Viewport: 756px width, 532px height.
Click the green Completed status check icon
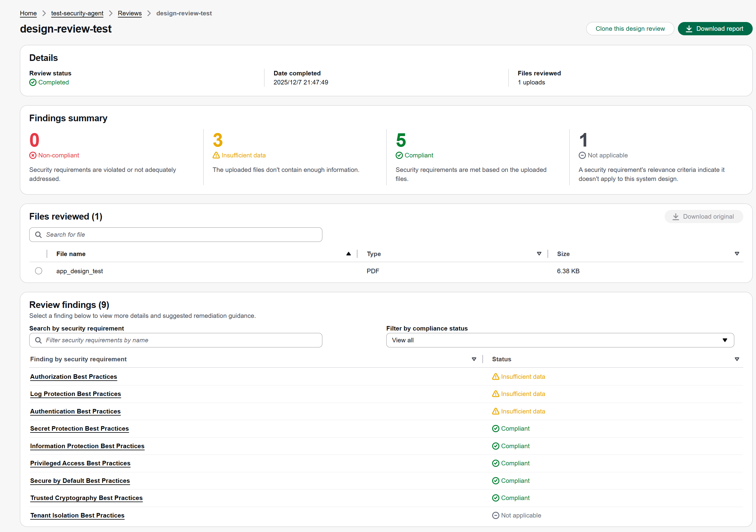(x=33, y=82)
